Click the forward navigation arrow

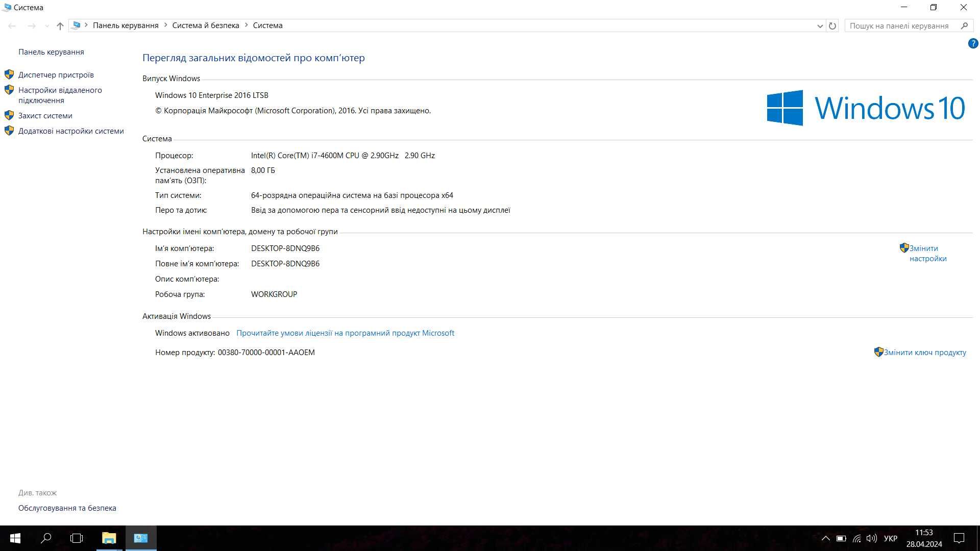[x=32, y=26]
